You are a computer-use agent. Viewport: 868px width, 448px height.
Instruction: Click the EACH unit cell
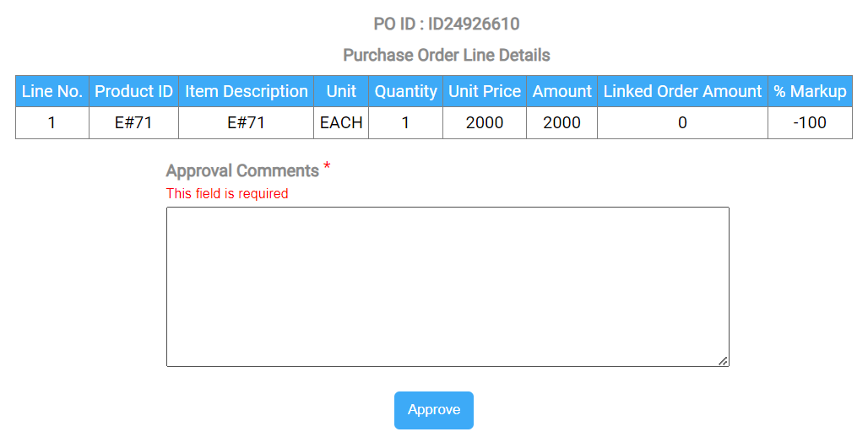(341, 123)
